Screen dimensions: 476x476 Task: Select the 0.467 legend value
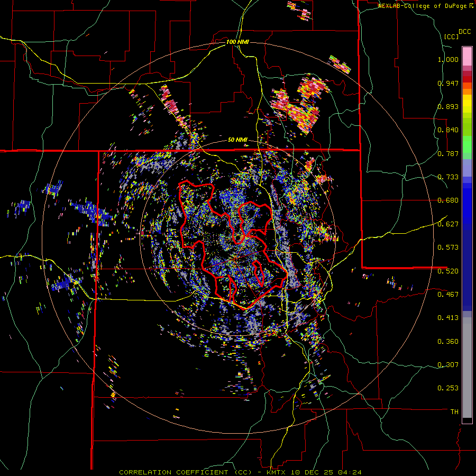point(448,294)
